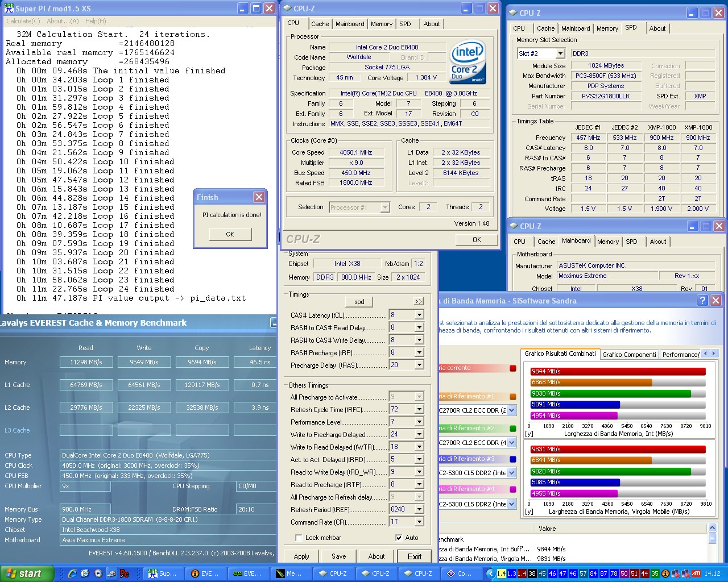This screenshot has height=582, width=728.
Task: Click the green '35' temperature tray indicator
Action: pyautogui.click(x=655, y=573)
